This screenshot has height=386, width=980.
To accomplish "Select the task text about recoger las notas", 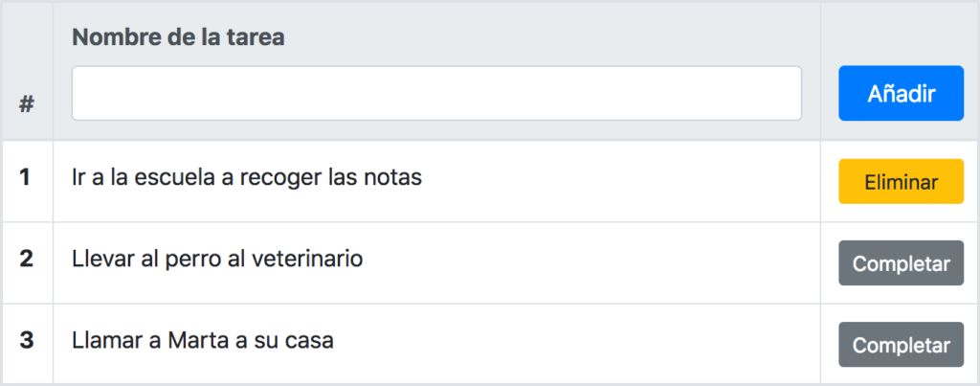I will pos(247,177).
